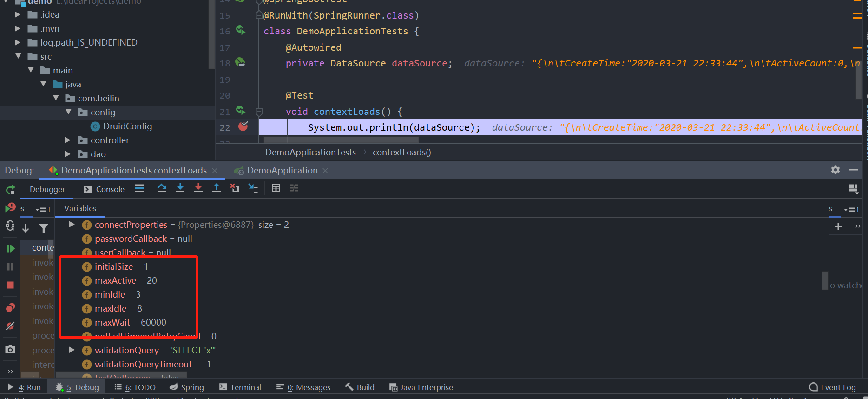Screen dimensions: 868x399
Task: Collapse the contextLoads method fold on line 21
Action: [259, 112]
